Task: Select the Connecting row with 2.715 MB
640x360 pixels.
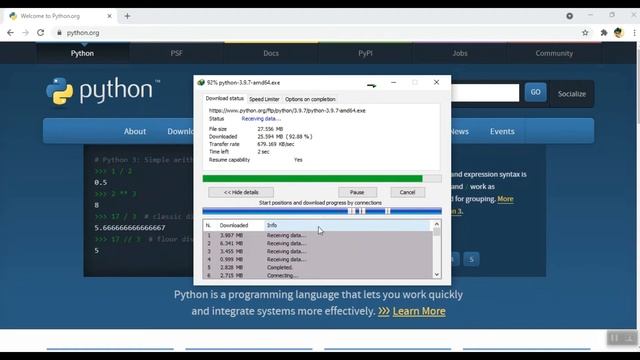Action: 318,275
